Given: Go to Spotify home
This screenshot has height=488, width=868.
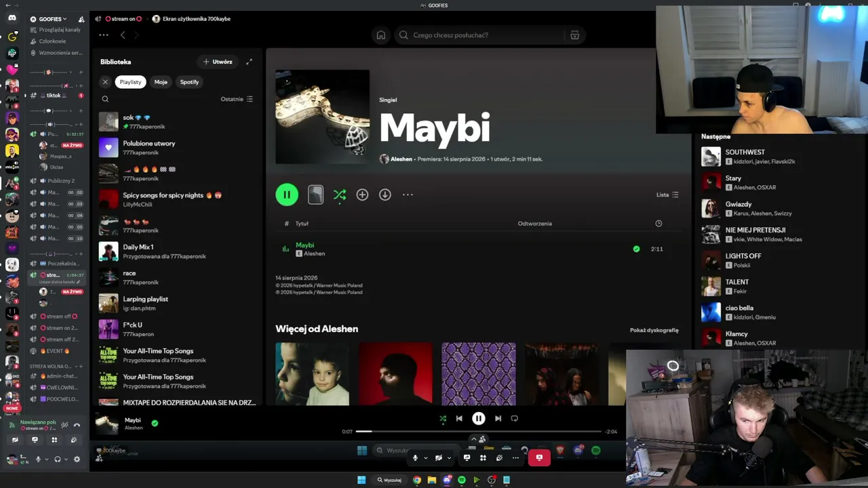Looking at the screenshot, I should (x=381, y=35).
